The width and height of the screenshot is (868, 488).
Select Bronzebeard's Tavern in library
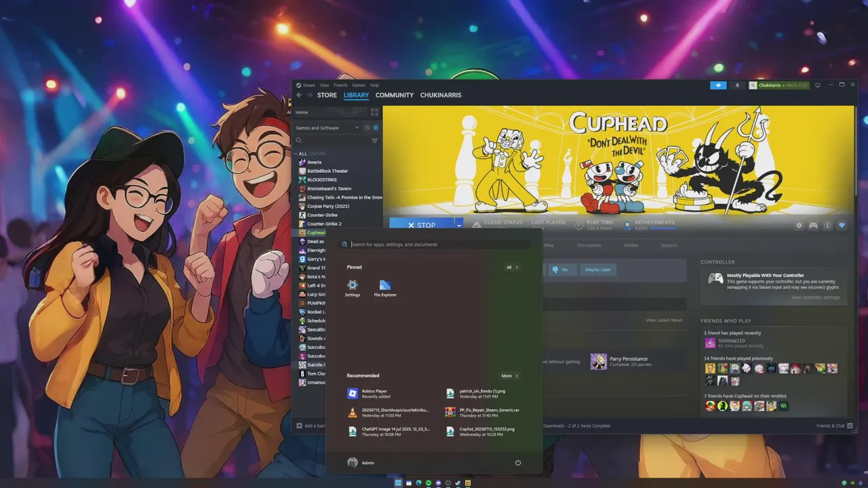[329, 188]
